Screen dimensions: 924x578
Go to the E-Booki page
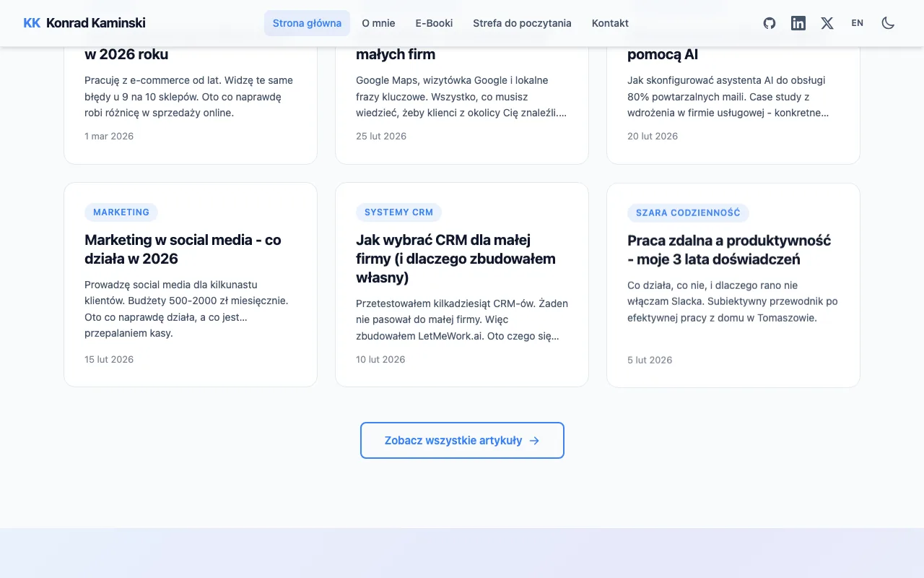[x=434, y=23]
